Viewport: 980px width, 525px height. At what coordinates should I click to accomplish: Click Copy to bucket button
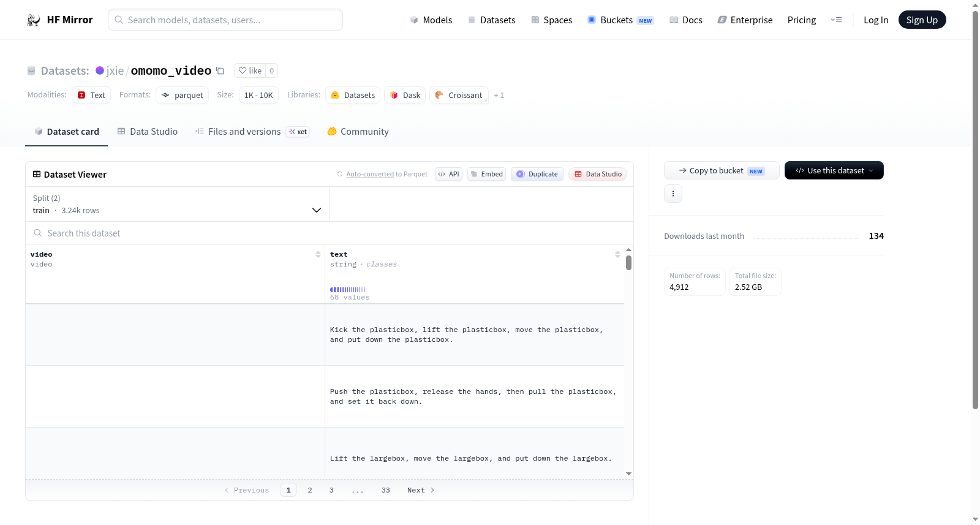click(x=722, y=170)
